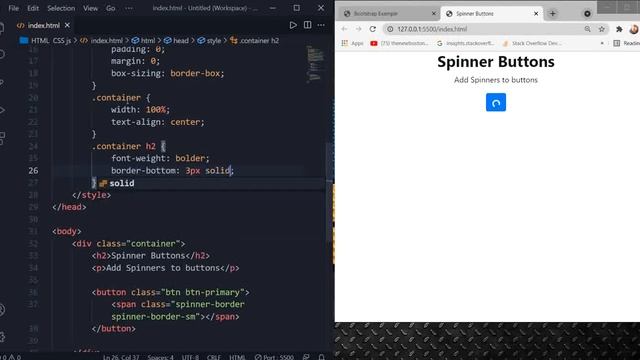Close the Bootstrap Example browser tab

point(434,14)
